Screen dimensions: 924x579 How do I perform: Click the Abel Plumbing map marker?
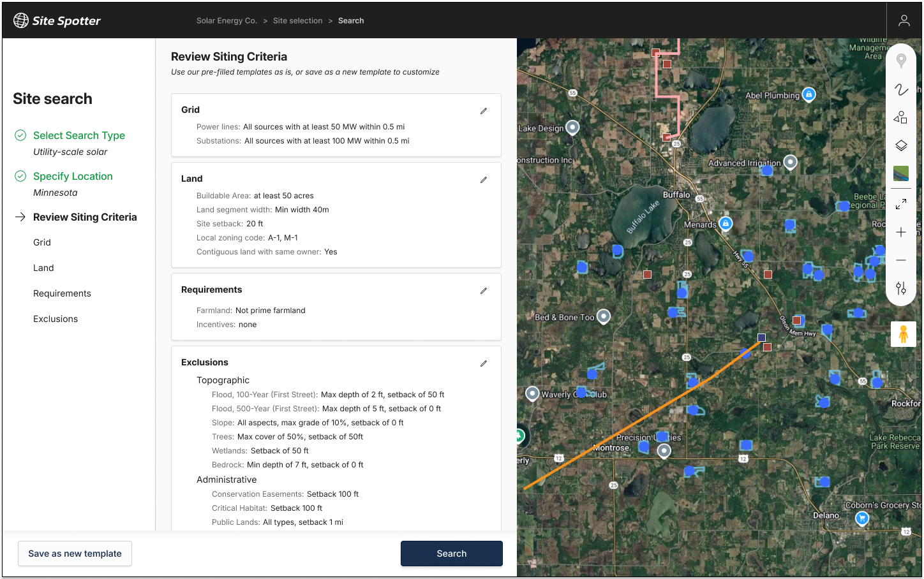pos(808,94)
